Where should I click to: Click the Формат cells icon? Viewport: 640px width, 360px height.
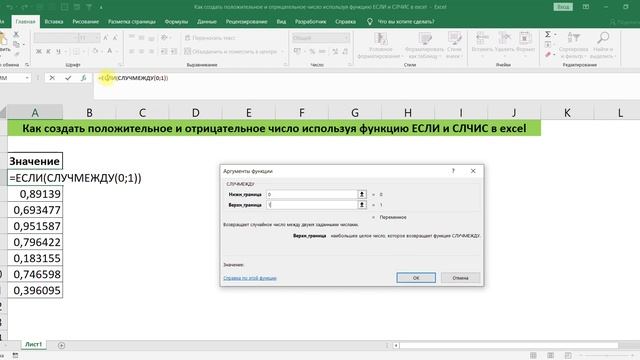(x=525, y=39)
